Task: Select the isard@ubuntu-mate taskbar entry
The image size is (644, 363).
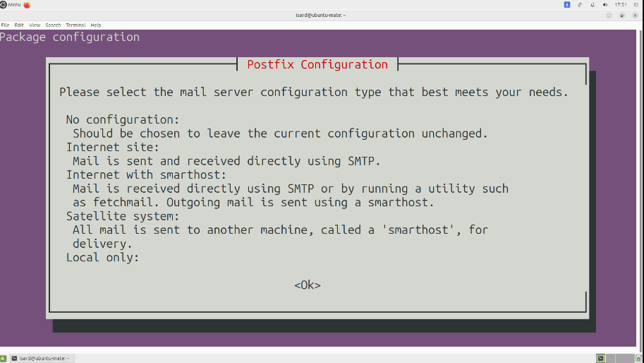Action: 41,359
